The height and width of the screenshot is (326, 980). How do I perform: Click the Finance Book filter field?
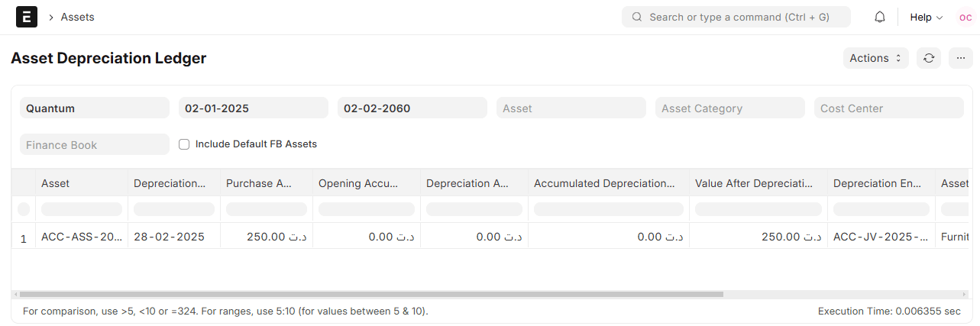click(95, 144)
